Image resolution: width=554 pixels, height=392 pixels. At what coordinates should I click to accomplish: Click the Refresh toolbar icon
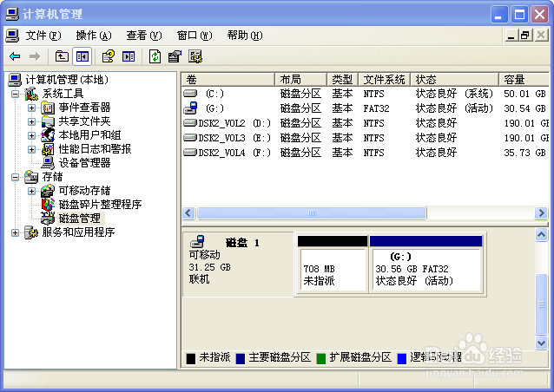pyautogui.click(x=155, y=56)
